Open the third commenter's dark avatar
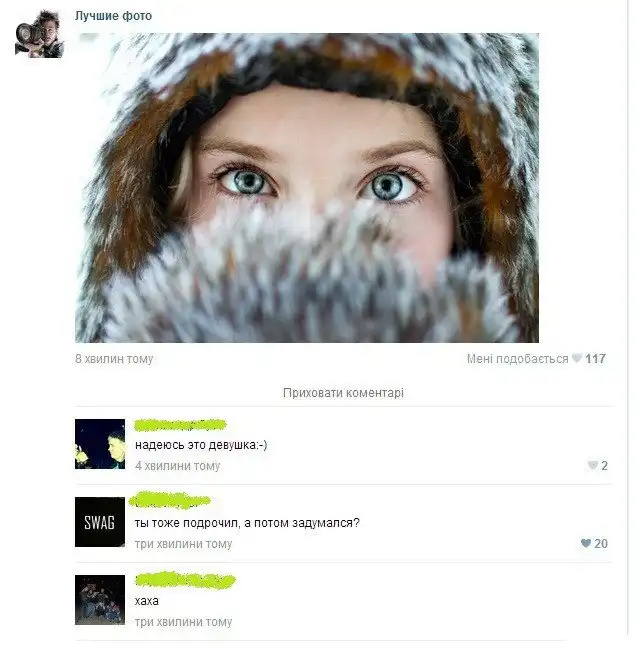The width and height of the screenshot is (638, 649). point(100,600)
